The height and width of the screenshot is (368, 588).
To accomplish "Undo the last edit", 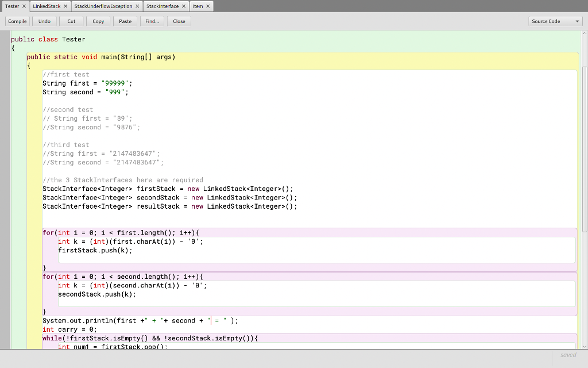I will (44, 21).
